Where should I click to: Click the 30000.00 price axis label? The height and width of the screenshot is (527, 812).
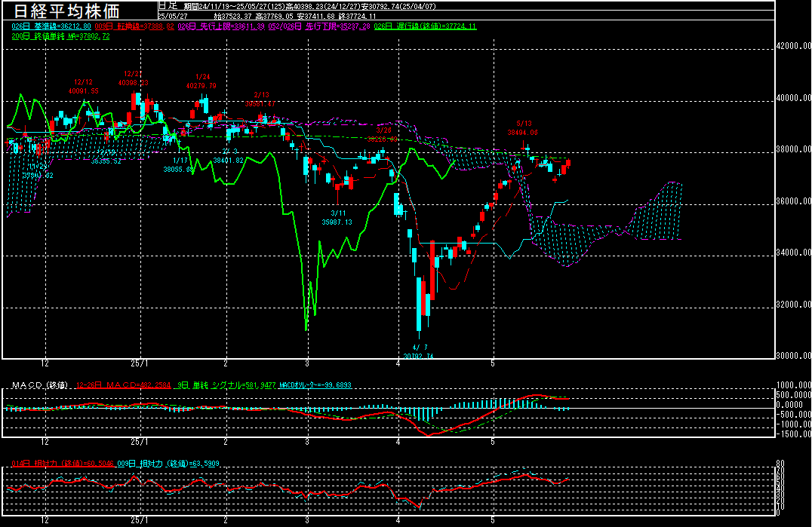click(x=794, y=356)
